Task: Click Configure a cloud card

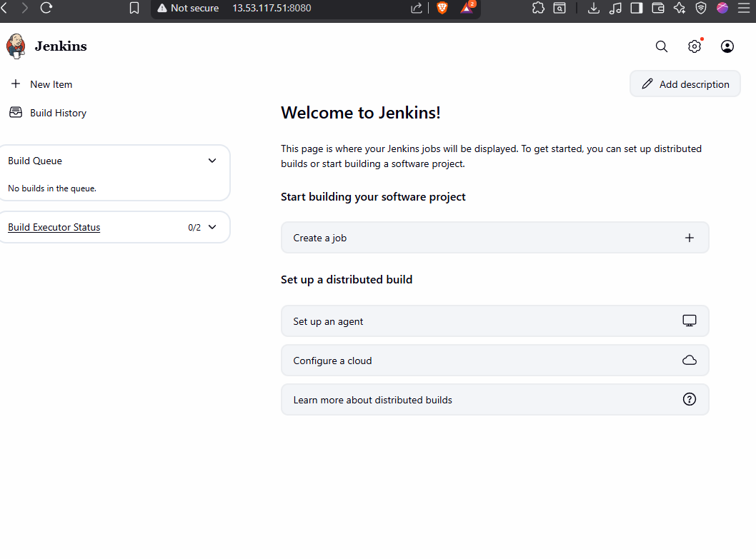Action: pos(494,360)
